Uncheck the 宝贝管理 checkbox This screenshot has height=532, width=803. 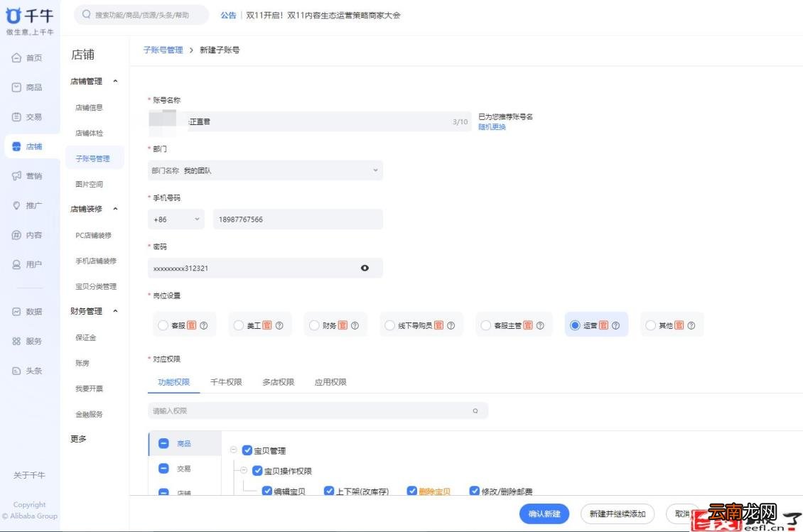coord(247,450)
